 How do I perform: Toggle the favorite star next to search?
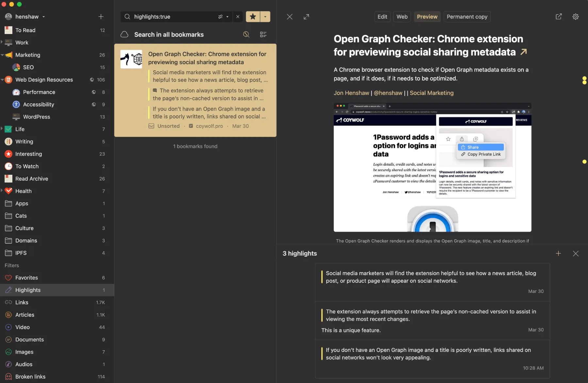(x=253, y=17)
